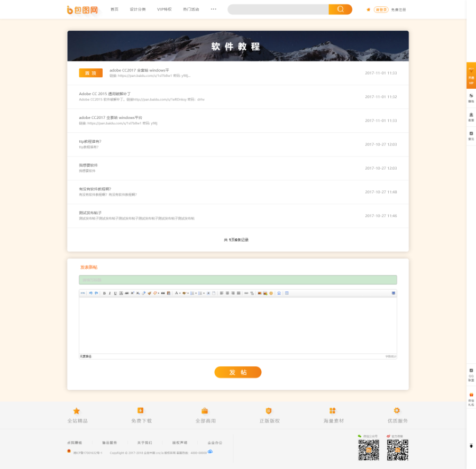
Task: Clear document icon in editor toolbar
Action: 214,293
